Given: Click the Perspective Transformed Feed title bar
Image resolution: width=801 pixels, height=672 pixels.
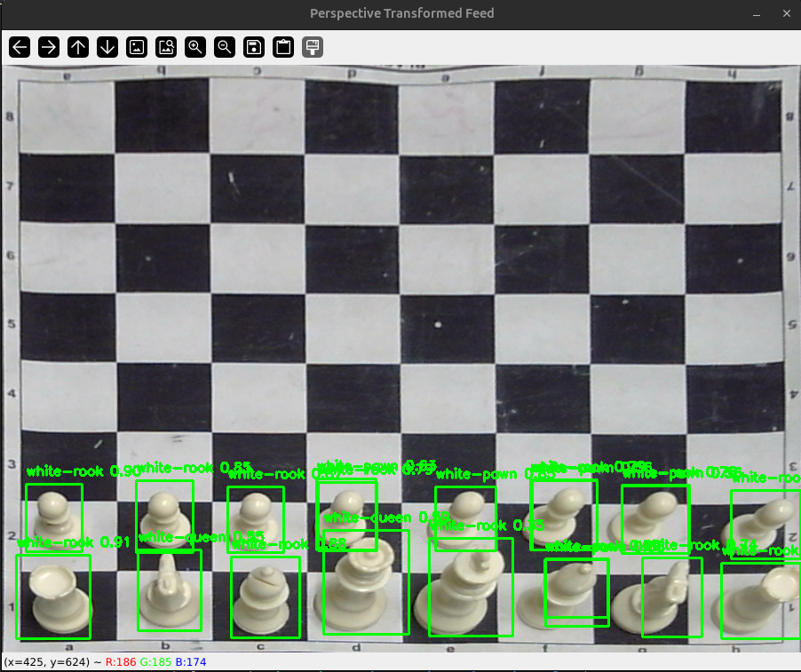Looking at the screenshot, I should [401, 13].
